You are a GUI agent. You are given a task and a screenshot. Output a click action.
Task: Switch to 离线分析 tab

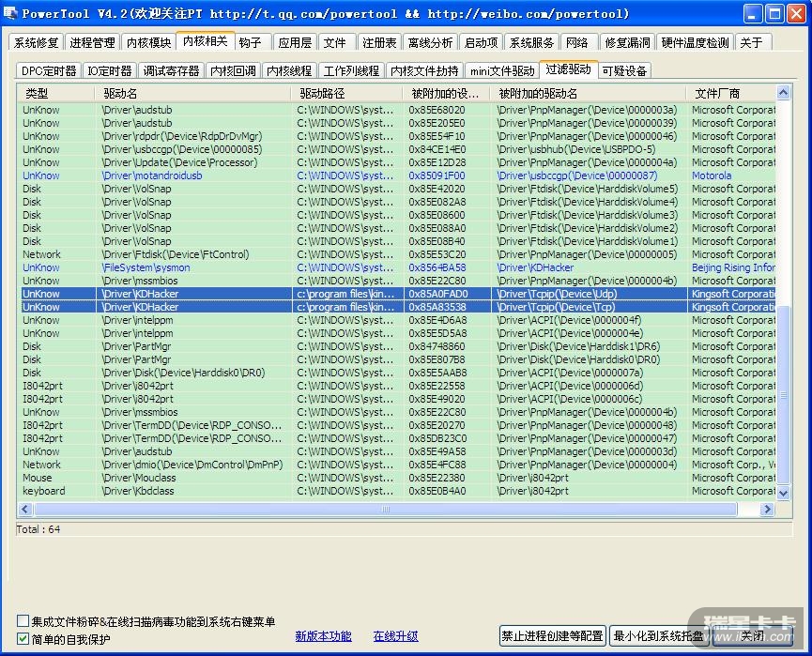coord(430,42)
